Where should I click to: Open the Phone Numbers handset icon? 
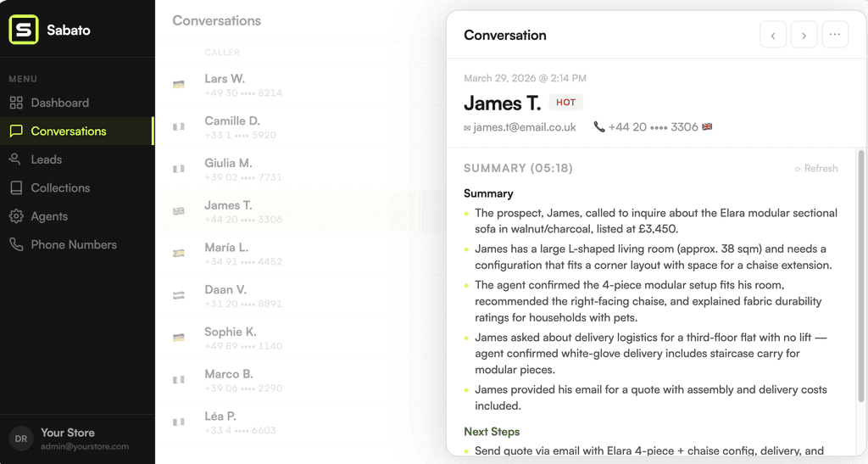16,245
